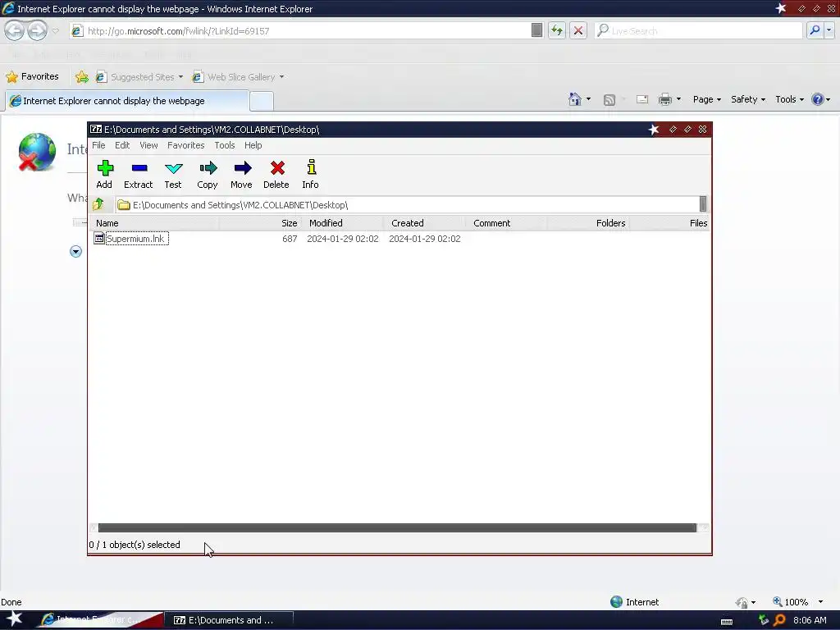Screen dimensions: 840x630
Task: Go up one folder level in 7-Zip
Action: (98, 204)
